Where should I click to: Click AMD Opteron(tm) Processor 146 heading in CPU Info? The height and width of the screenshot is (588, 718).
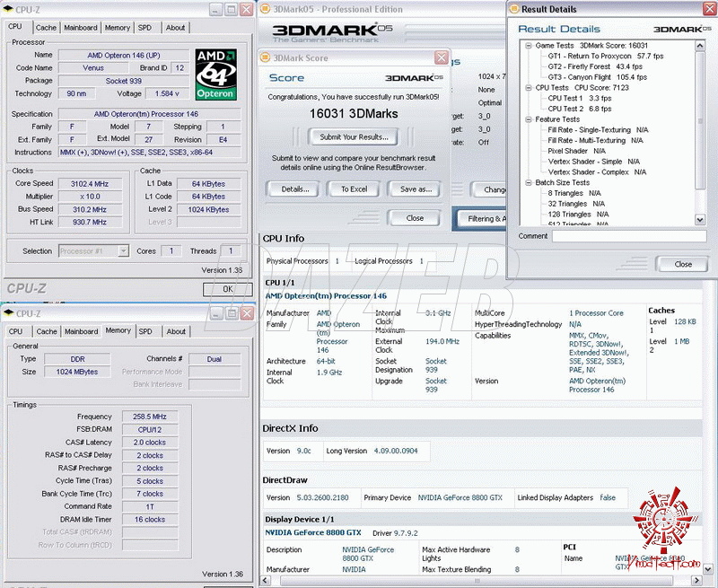point(326,296)
